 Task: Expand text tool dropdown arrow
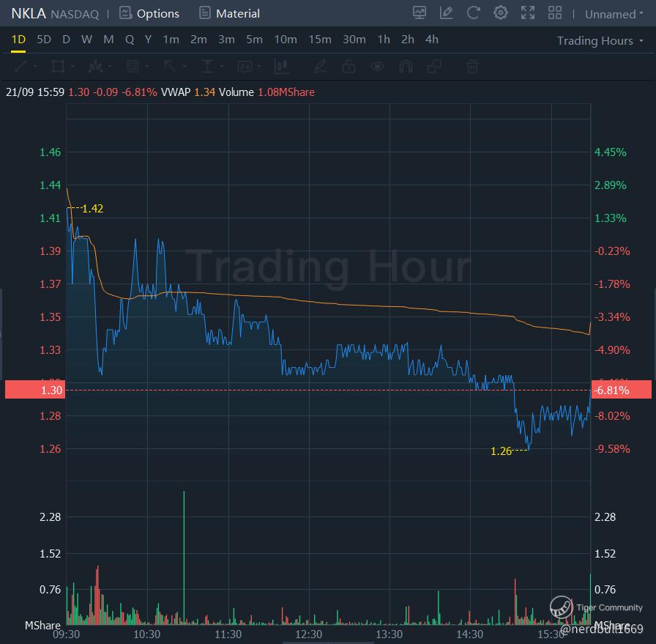coord(259,66)
